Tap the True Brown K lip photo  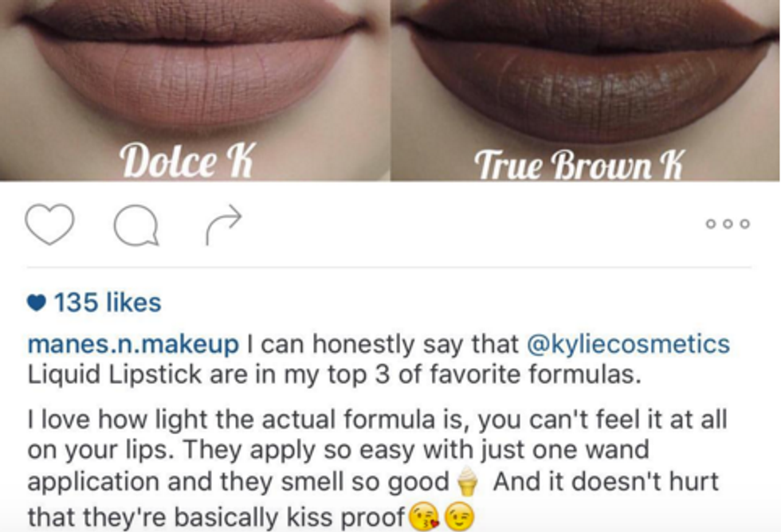pos(585,90)
